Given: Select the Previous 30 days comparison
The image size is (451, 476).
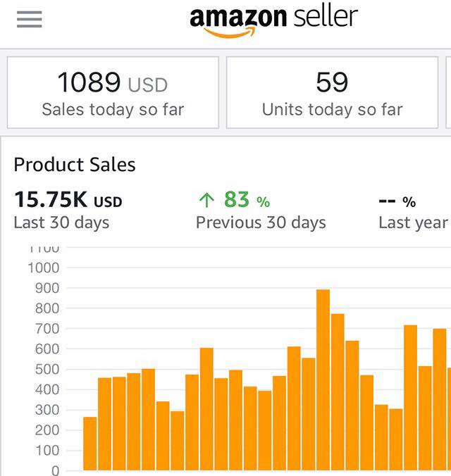Looking at the screenshot, I should tap(261, 223).
